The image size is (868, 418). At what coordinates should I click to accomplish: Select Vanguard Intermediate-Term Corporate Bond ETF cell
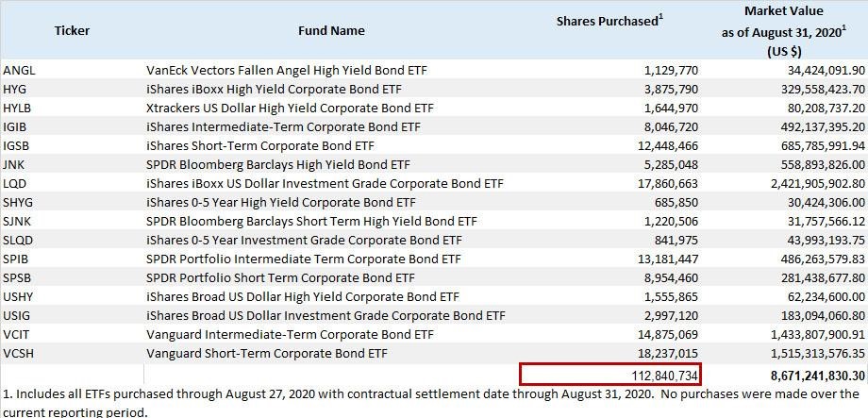290,334
